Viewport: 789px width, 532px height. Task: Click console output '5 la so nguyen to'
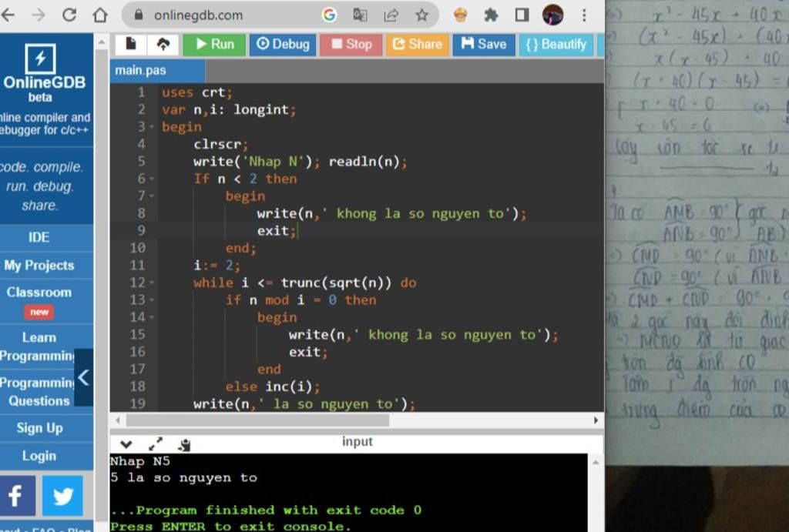[183, 477]
